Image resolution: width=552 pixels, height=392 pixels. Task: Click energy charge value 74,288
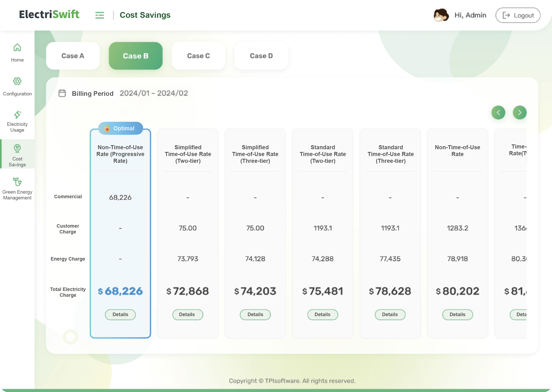[323, 259]
